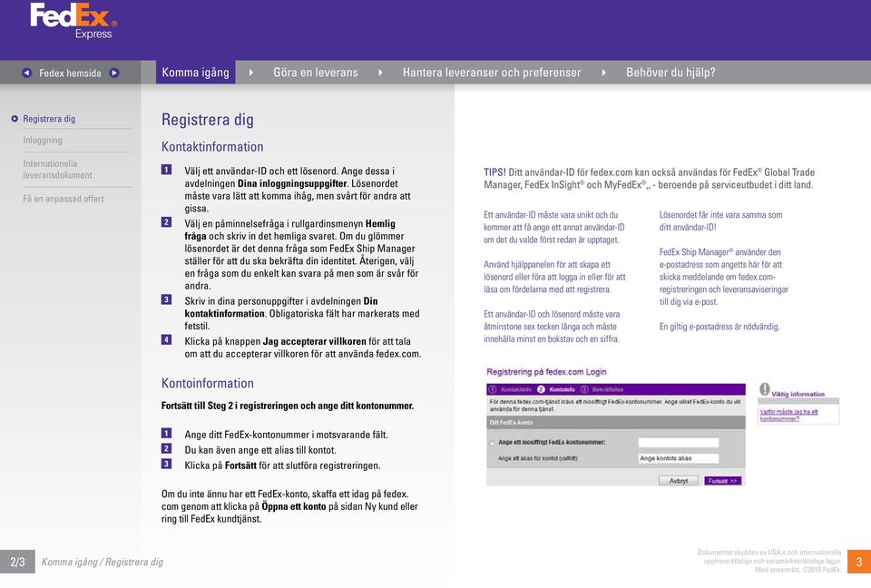Go to Hantera leveranser och preferenser
The image size is (871, 588).
[492, 73]
